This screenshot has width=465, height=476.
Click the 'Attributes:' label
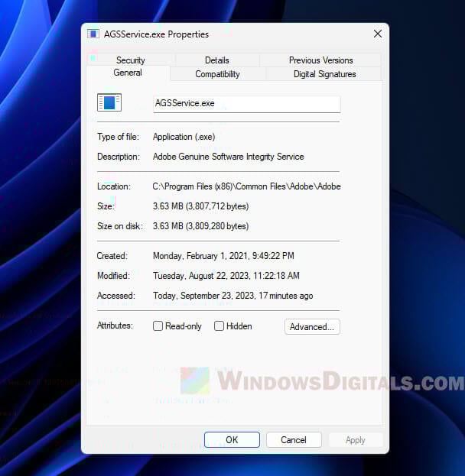[x=115, y=325]
